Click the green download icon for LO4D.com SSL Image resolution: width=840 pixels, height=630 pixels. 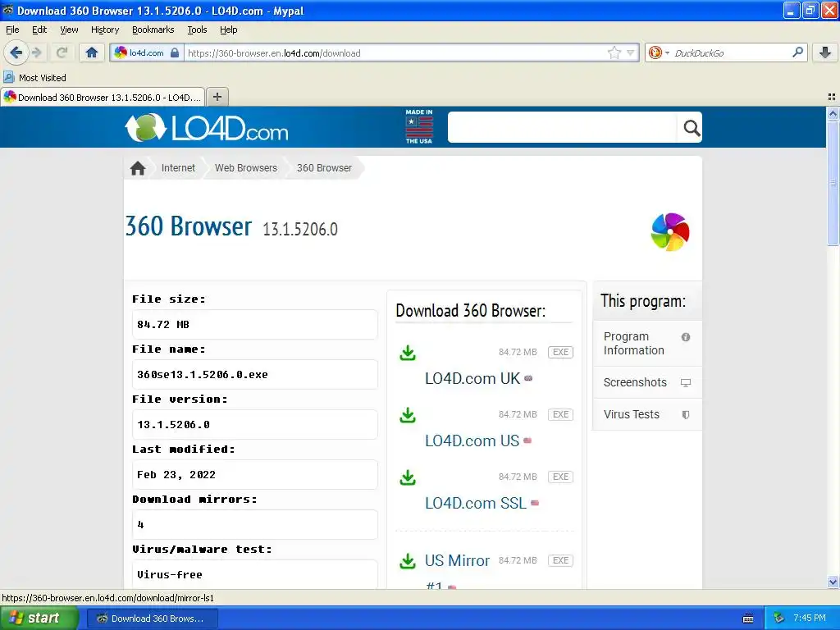[408, 477]
